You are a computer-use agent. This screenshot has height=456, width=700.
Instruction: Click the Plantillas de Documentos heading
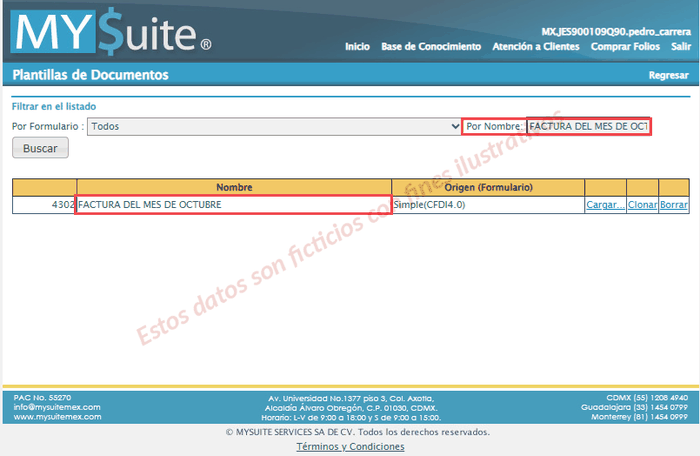(x=91, y=75)
